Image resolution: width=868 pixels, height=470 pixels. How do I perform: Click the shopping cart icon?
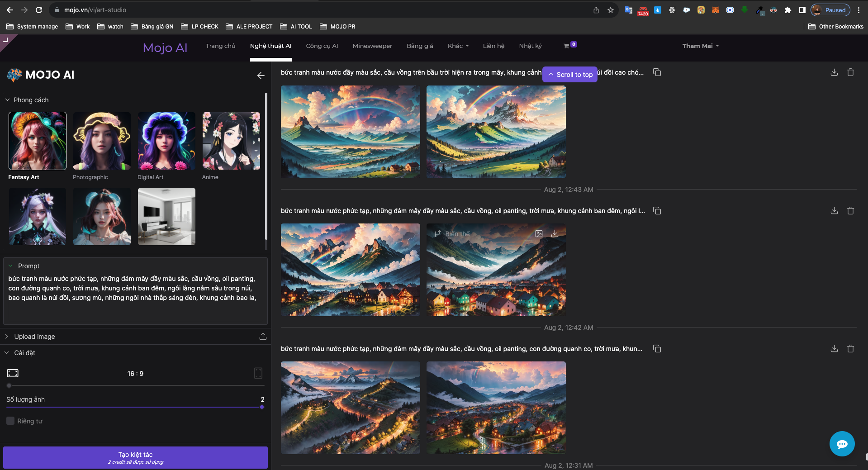click(566, 46)
